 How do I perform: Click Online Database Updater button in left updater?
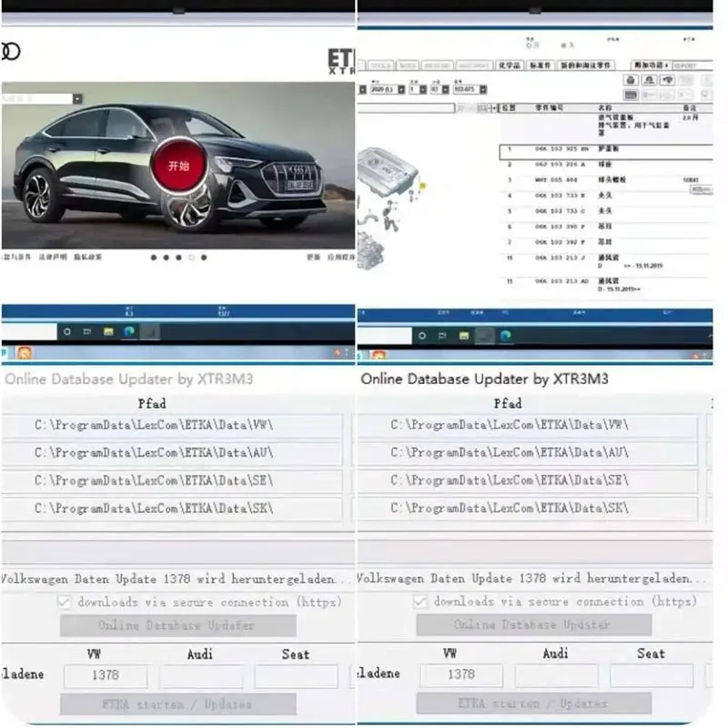(178, 625)
